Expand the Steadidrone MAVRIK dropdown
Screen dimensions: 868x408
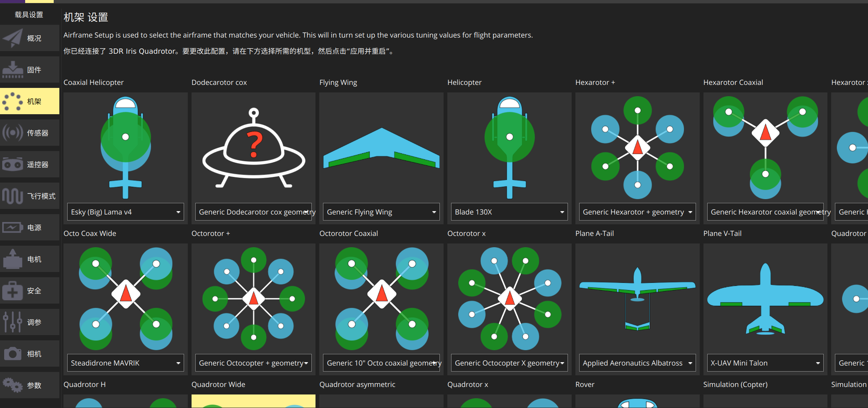tap(125, 363)
